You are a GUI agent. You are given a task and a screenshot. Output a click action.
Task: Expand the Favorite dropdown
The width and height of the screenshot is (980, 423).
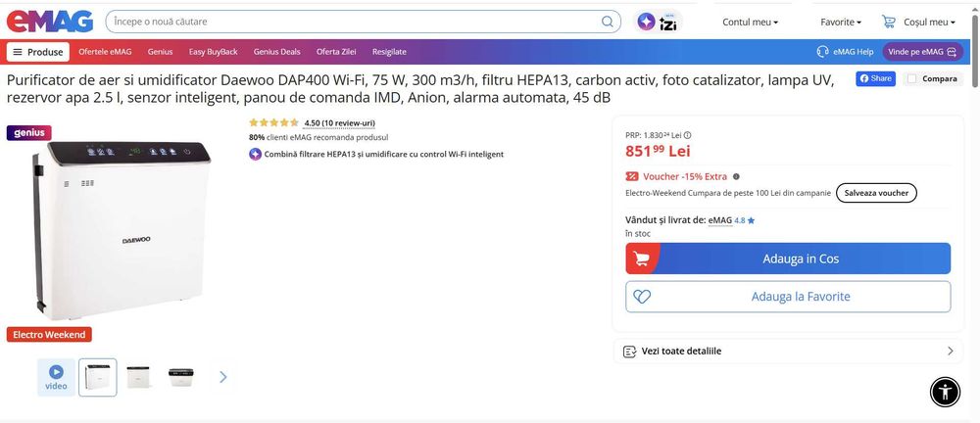[x=841, y=22]
